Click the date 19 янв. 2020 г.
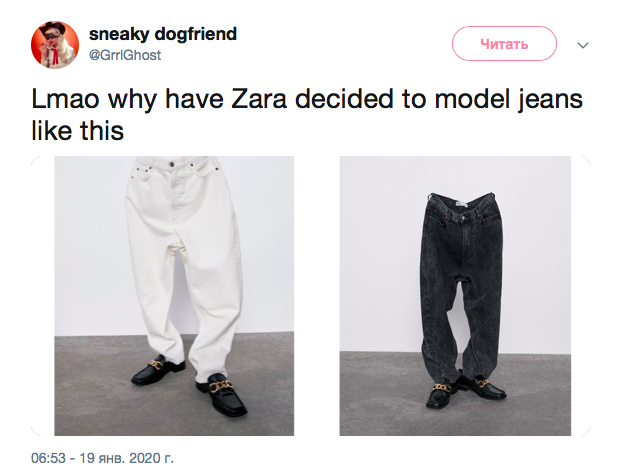This screenshot has width=621, height=474. click(126, 458)
